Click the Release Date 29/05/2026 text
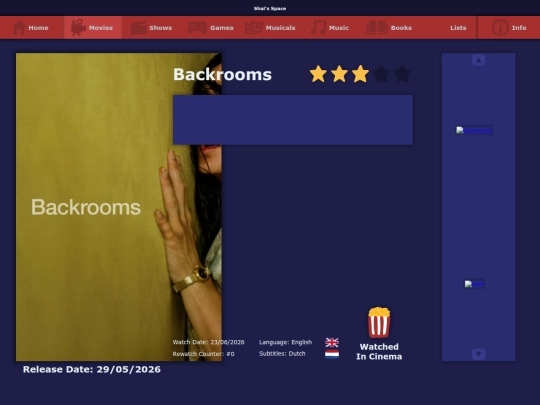This screenshot has height=405, width=540. coord(92,369)
